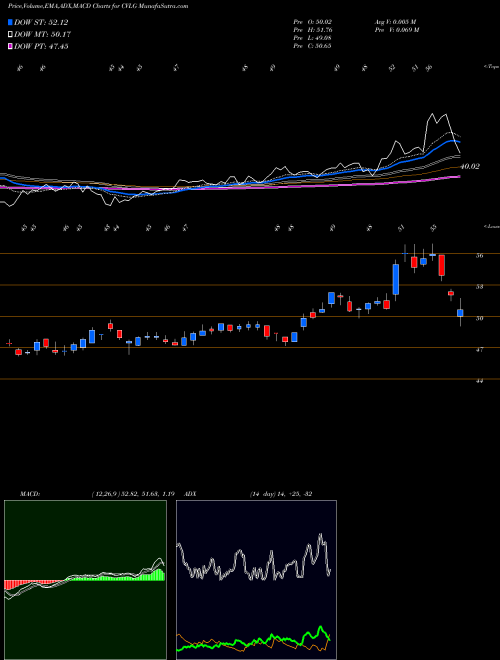This screenshot has height=660, width=500.
Task: Click the white DOW MT legend swatch
Action: tap(11, 35)
